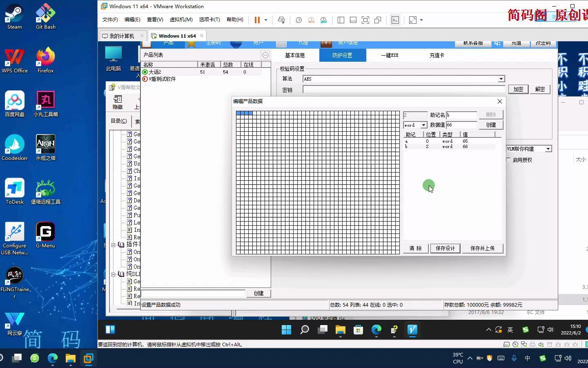Open the stretch display dropdown arrow
Image resolution: width=588 pixels, height=368 pixels.
click(421, 20)
